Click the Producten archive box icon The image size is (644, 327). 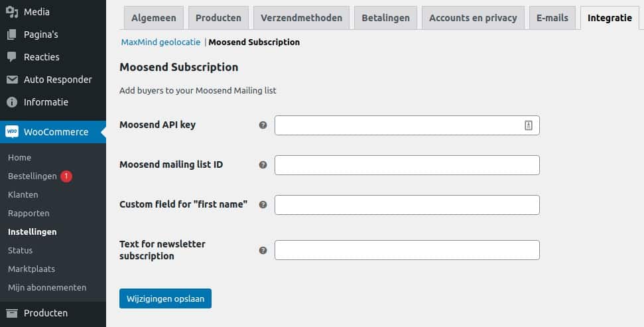pos(12,314)
